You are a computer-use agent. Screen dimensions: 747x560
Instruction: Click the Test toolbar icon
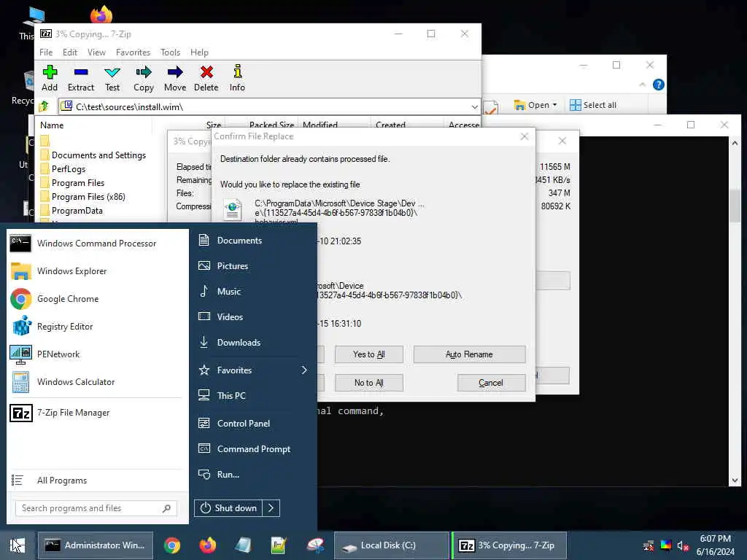[112, 78]
